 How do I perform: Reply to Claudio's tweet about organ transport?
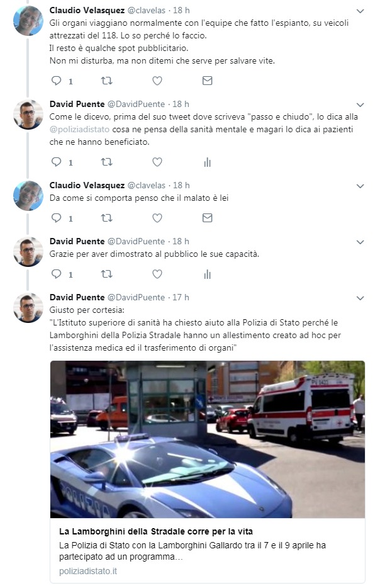pos(56,81)
